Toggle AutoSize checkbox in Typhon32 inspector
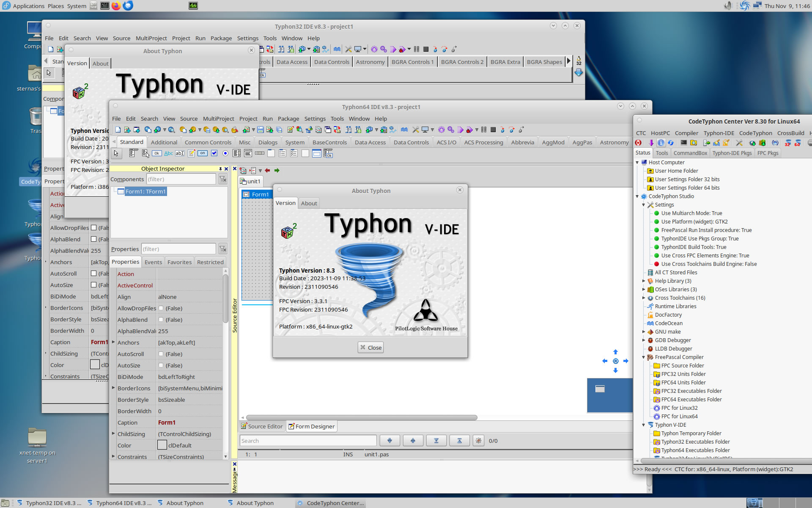 click(x=94, y=285)
